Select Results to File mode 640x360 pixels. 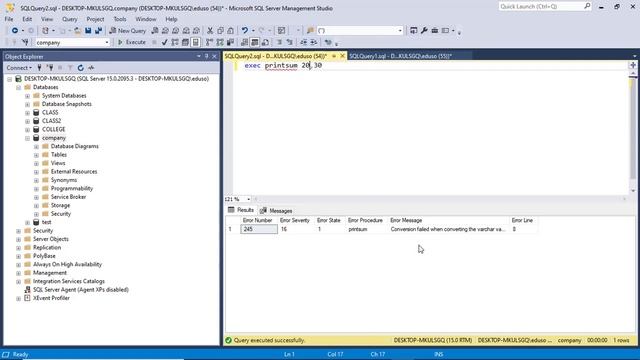tap(265, 42)
